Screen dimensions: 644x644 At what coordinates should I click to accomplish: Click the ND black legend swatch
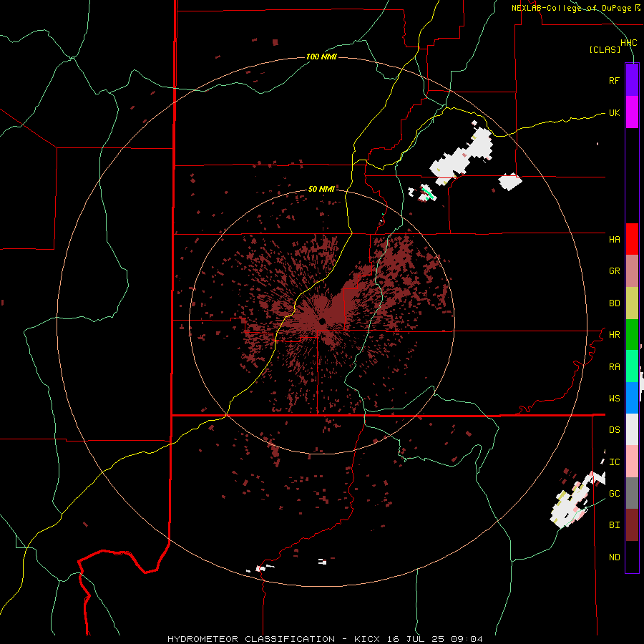tap(632, 557)
